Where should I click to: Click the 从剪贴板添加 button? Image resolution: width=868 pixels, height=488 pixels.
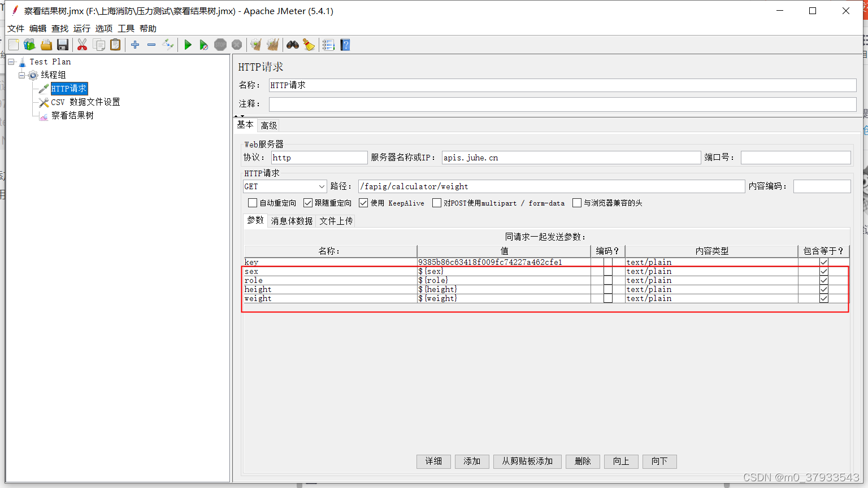click(527, 461)
